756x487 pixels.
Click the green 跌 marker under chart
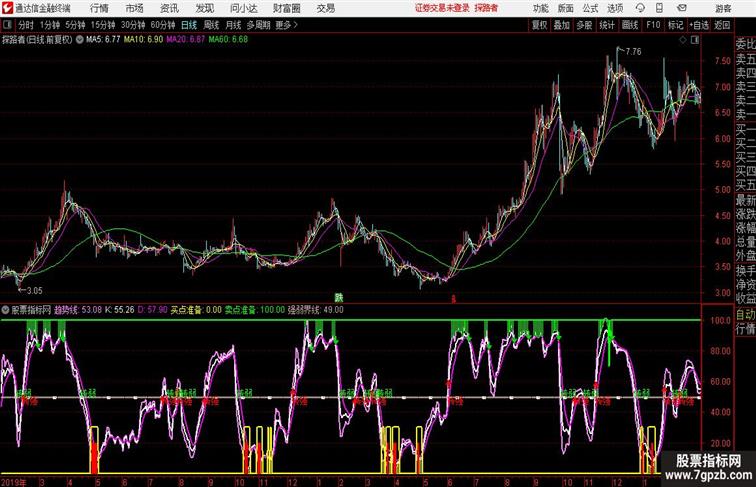tap(339, 297)
